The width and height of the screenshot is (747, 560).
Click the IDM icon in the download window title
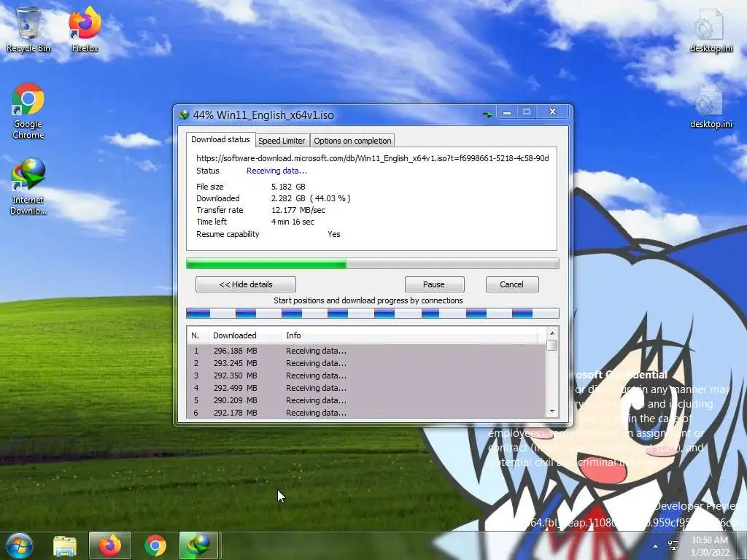pyautogui.click(x=184, y=114)
